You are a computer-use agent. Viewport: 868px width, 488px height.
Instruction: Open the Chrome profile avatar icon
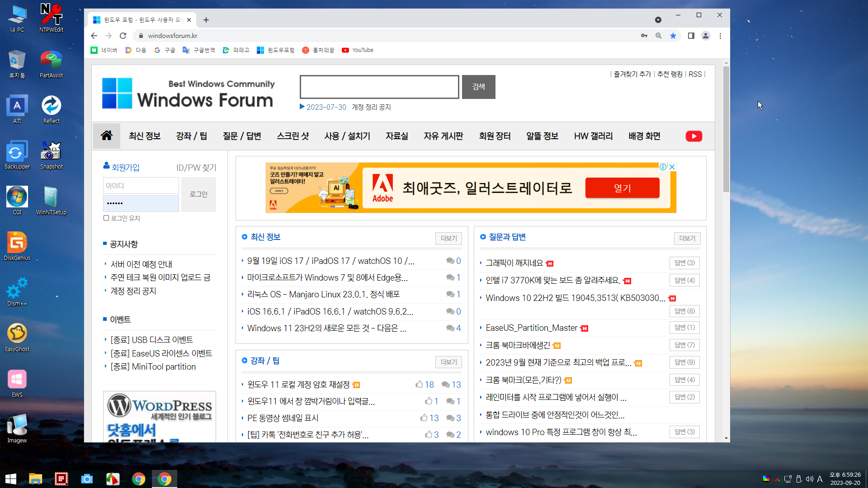(x=706, y=36)
